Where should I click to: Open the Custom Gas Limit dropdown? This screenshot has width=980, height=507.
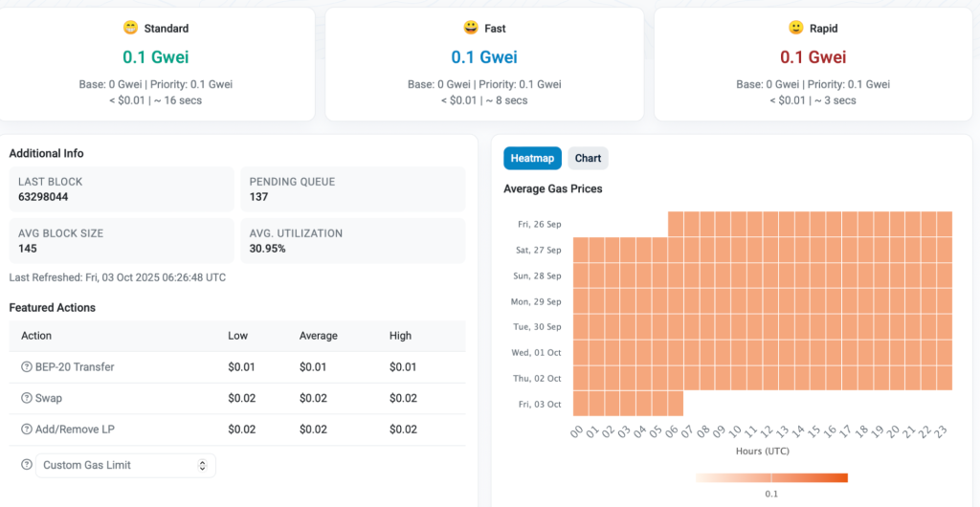tap(125, 465)
